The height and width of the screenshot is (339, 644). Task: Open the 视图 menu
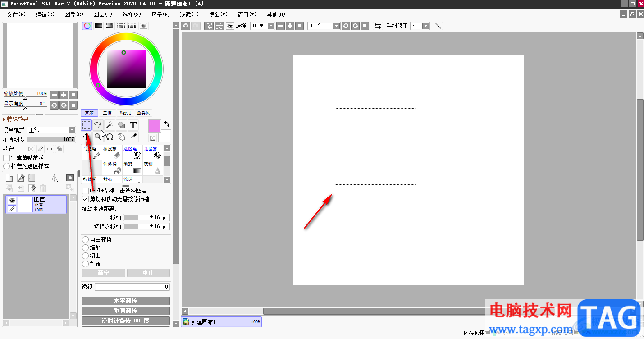pyautogui.click(x=218, y=14)
